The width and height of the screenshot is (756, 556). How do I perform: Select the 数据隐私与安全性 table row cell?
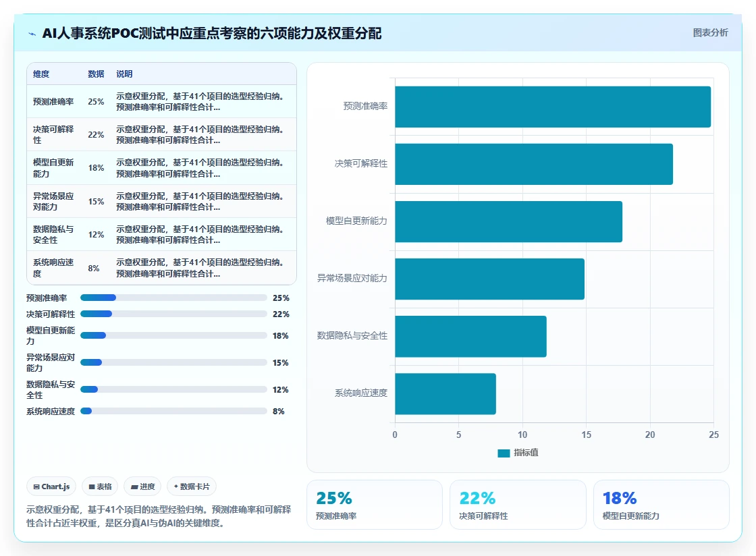(x=53, y=234)
